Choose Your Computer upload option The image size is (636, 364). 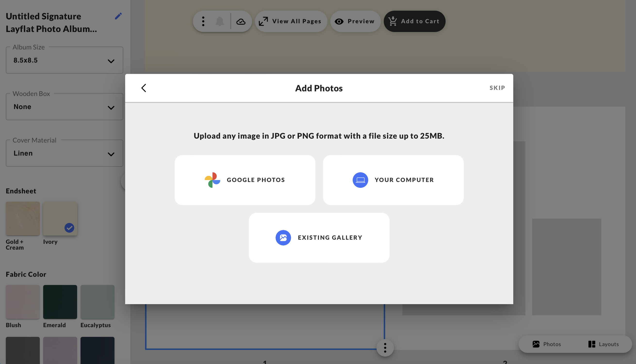(393, 180)
